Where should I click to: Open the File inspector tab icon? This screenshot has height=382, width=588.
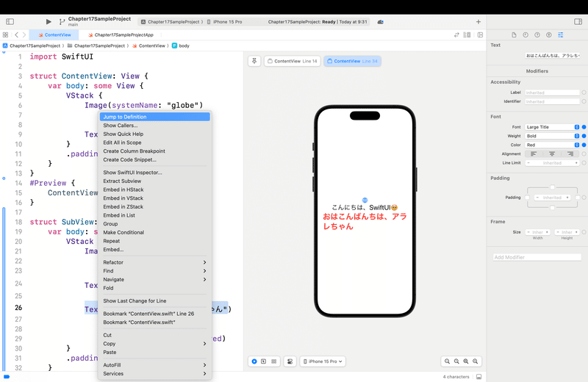pyautogui.click(x=514, y=35)
